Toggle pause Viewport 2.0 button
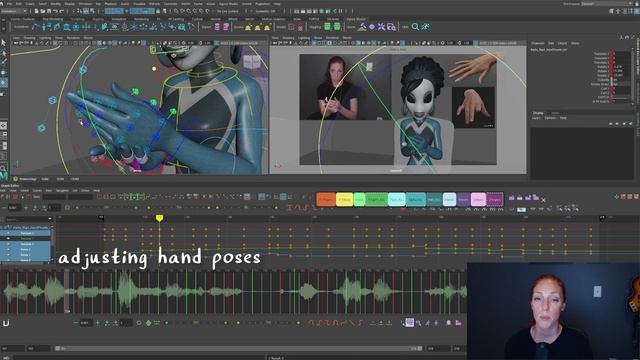Image resolution: width=640 pixels, height=360 pixels. tap(340, 11)
